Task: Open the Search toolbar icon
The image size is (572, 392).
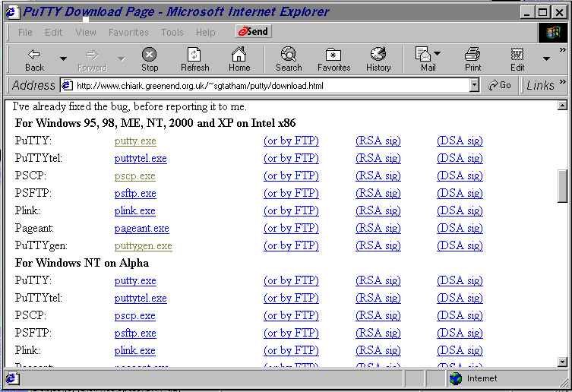Action: coord(289,55)
